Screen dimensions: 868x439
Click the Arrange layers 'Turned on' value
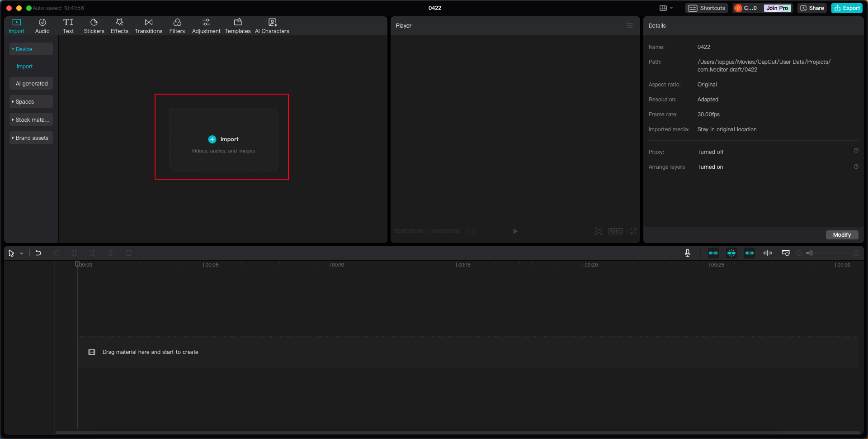(x=710, y=167)
